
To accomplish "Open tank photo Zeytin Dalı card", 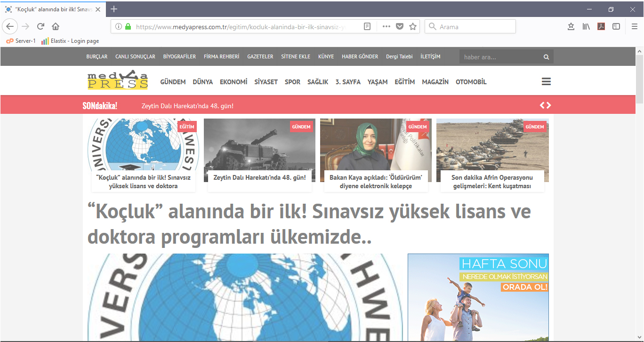I will (259, 155).
